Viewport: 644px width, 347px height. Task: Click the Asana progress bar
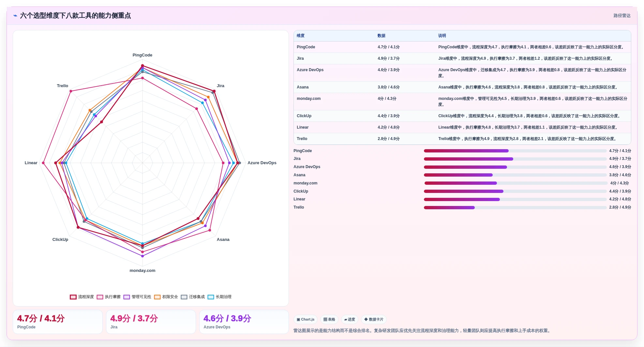(x=515, y=175)
